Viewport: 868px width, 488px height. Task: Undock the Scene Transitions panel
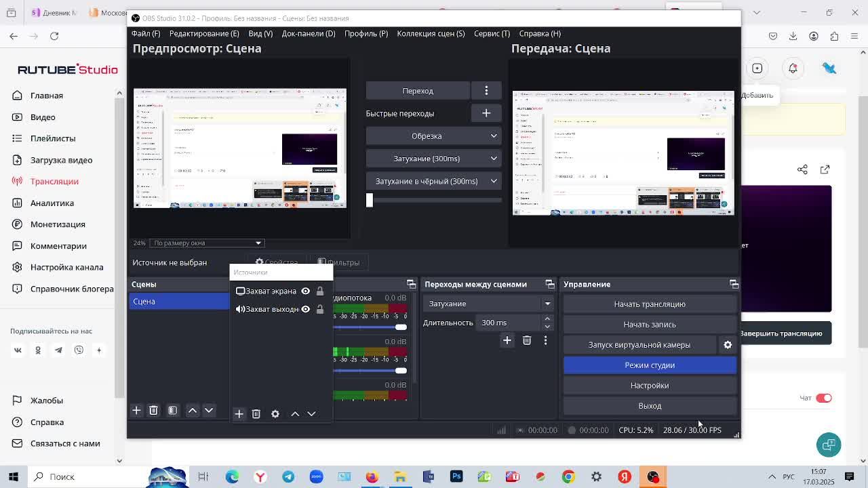550,284
